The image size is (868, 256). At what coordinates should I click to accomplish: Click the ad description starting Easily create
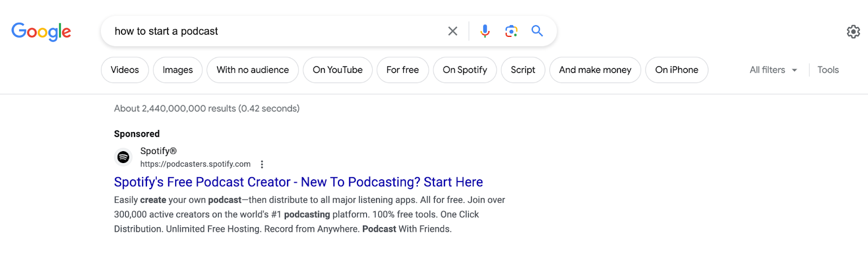(x=309, y=215)
